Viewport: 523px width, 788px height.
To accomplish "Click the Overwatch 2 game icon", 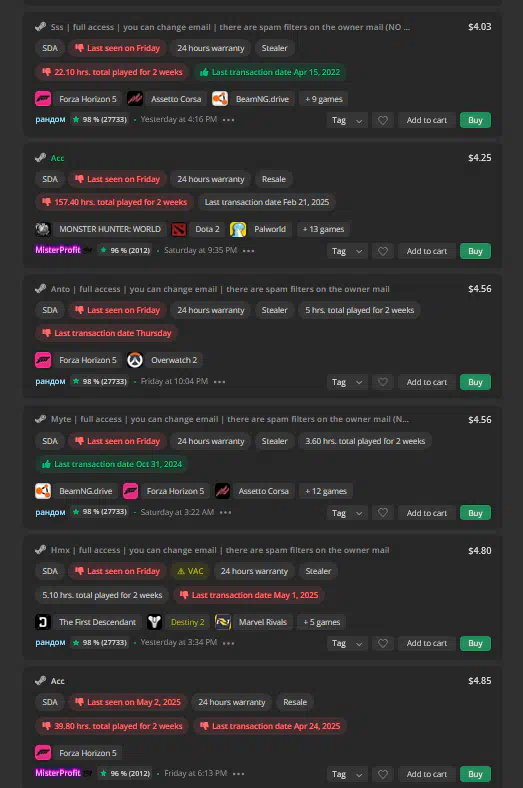I will click(135, 360).
